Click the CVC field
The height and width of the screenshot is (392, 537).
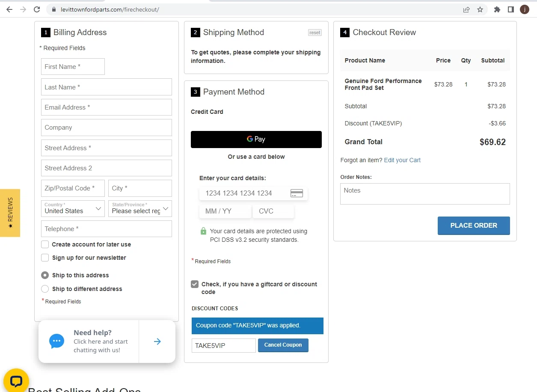pos(273,211)
